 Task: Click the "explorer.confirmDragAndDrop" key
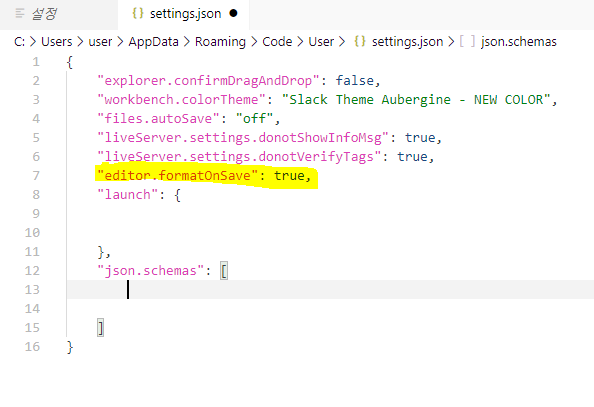point(208,81)
